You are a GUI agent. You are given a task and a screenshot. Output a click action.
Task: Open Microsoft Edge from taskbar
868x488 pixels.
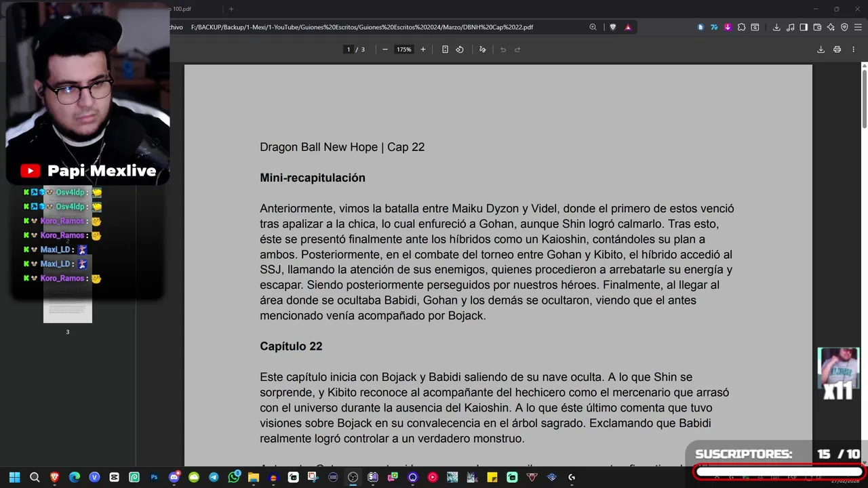pos(75,477)
